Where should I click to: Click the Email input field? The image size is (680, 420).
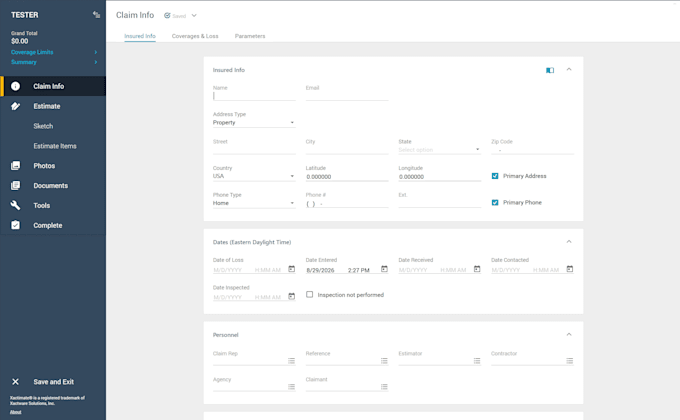coord(347,96)
